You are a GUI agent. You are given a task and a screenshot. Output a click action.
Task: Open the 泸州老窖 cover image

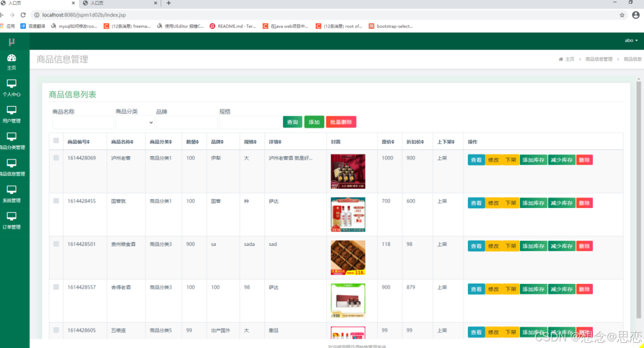[x=348, y=172]
